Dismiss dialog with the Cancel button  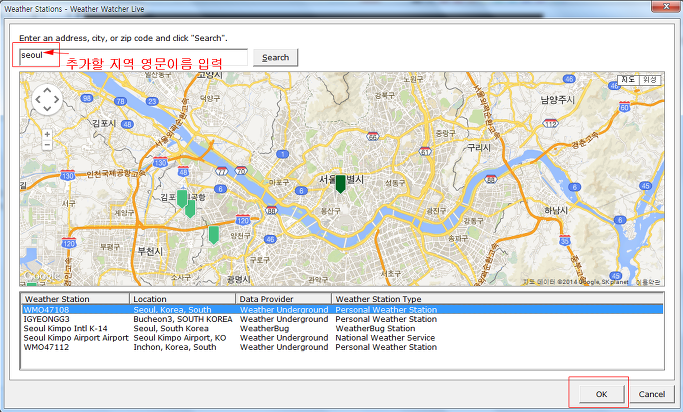point(652,394)
